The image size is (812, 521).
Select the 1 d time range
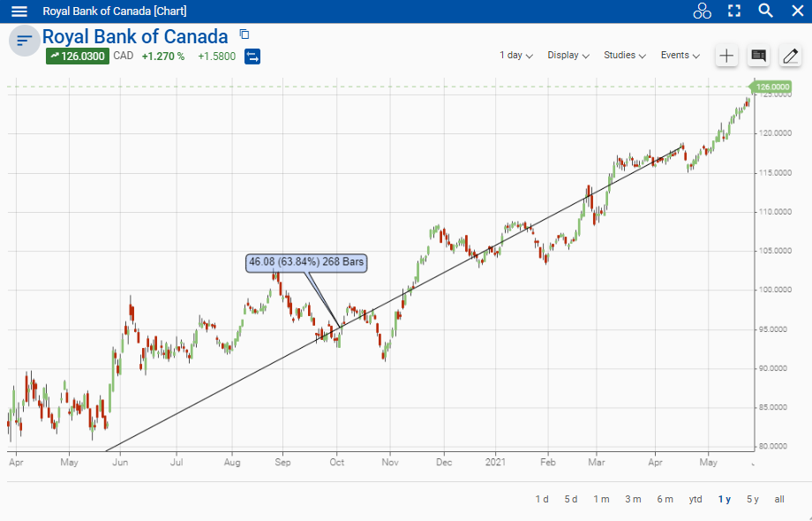point(542,499)
